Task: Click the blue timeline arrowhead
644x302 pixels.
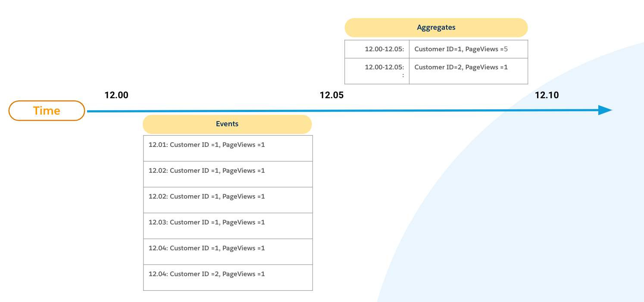Action: [x=605, y=110]
